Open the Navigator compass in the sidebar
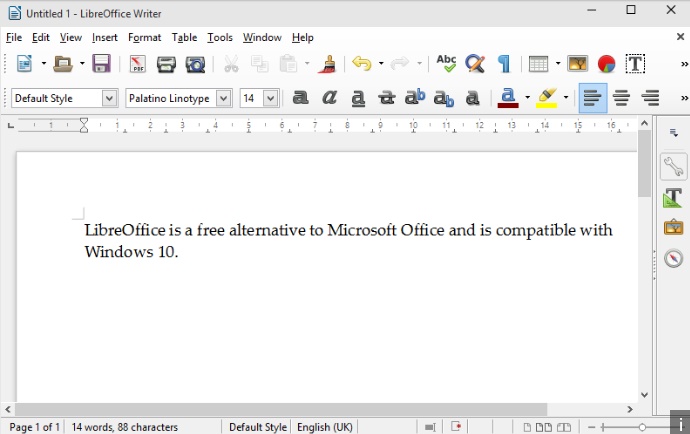Image resolution: width=690 pixels, height=434 pixels. click(673, 259)
